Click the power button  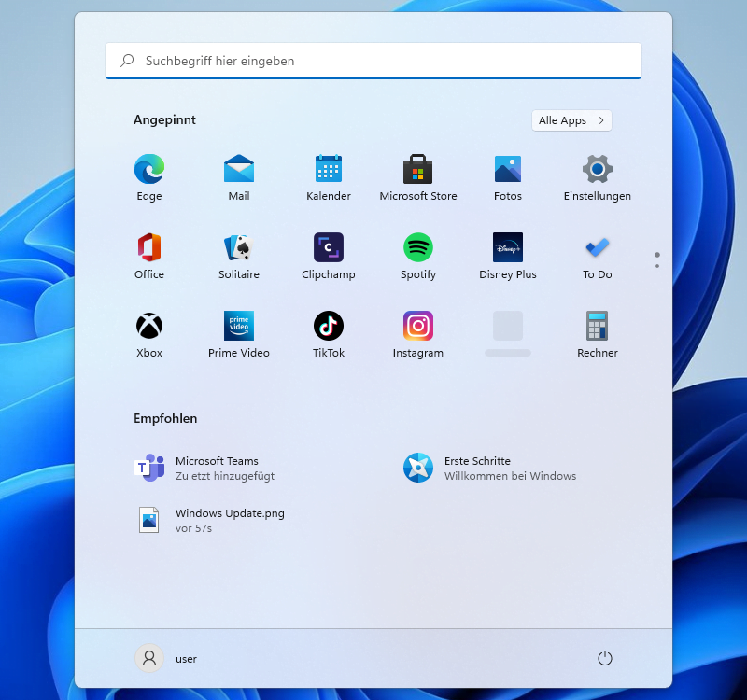click(604, 659)
